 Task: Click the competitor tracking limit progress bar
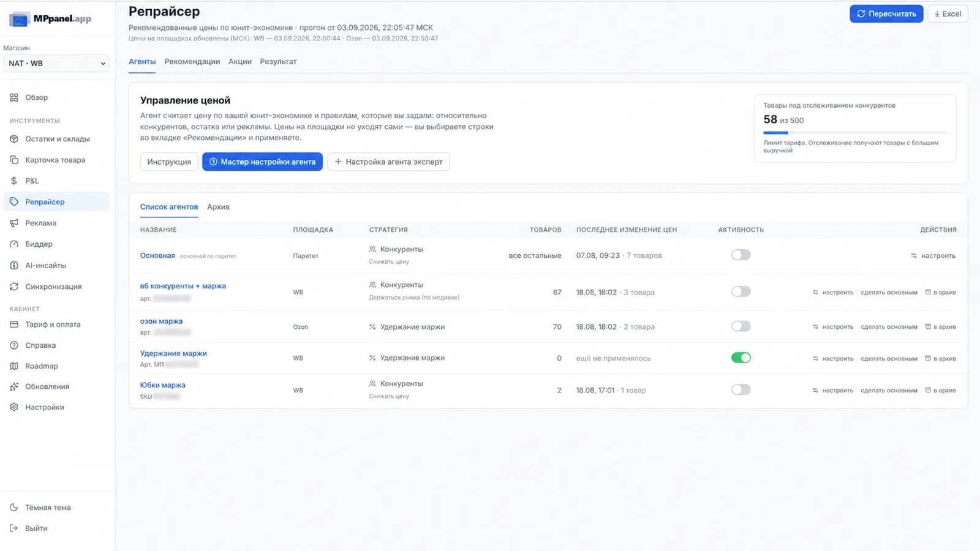point(854,133)
